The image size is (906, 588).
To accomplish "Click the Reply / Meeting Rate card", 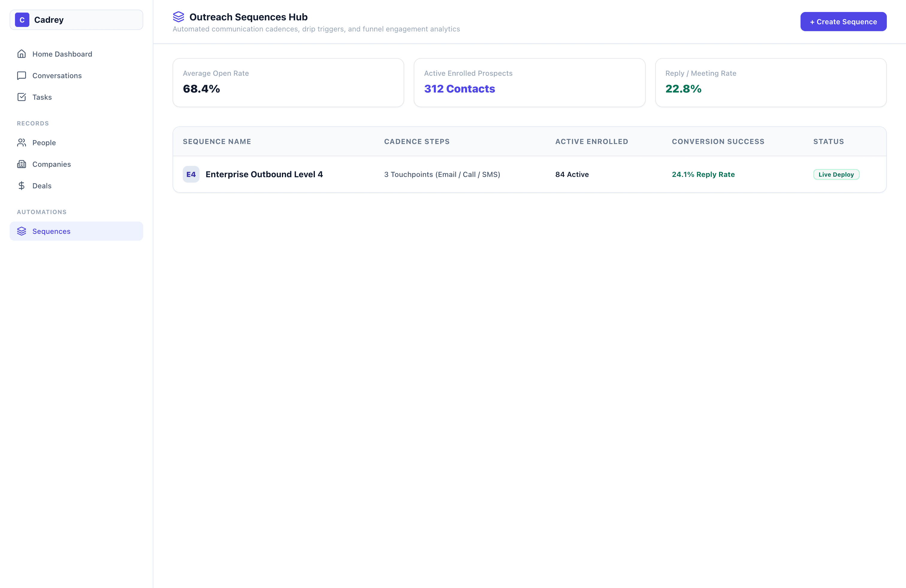I will [x=771, y=83].
